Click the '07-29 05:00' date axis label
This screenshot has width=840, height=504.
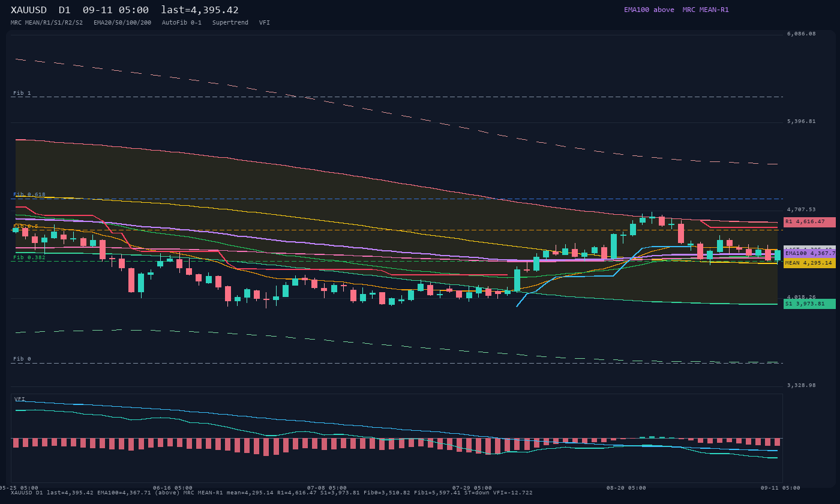472,488
